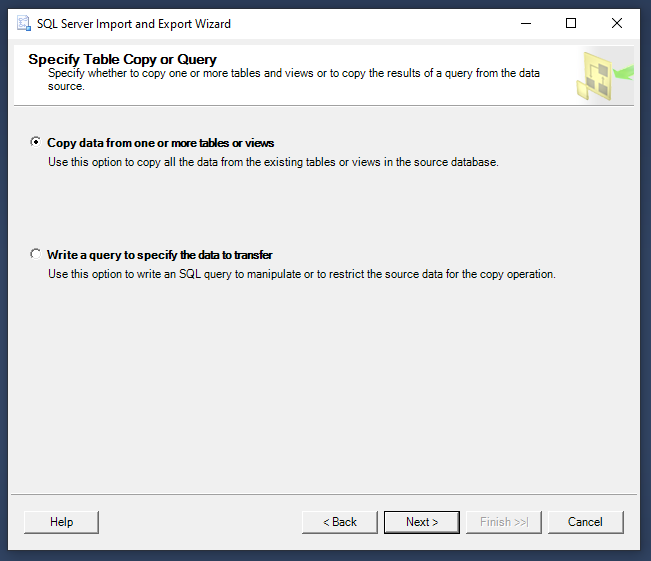This screenshot has height=561, width=651.
Task: Close the wizard window with X
Action: 617,24
